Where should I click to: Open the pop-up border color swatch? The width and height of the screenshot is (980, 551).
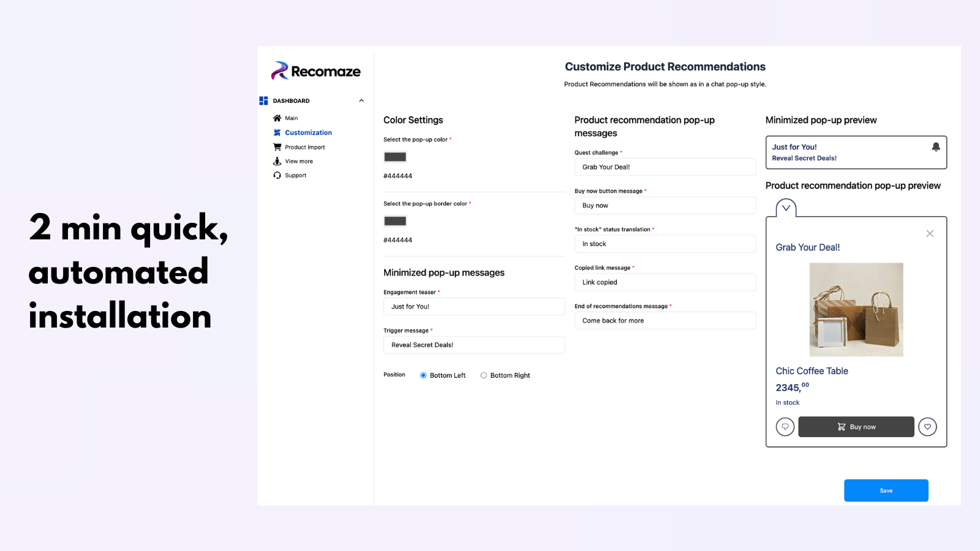[x=395, y=221]
